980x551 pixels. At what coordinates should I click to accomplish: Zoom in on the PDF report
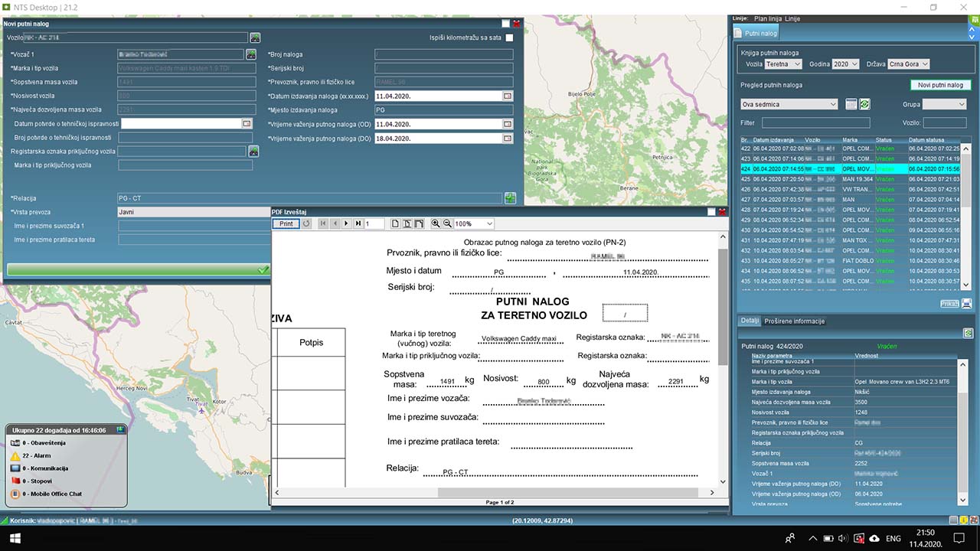point(436,223)
